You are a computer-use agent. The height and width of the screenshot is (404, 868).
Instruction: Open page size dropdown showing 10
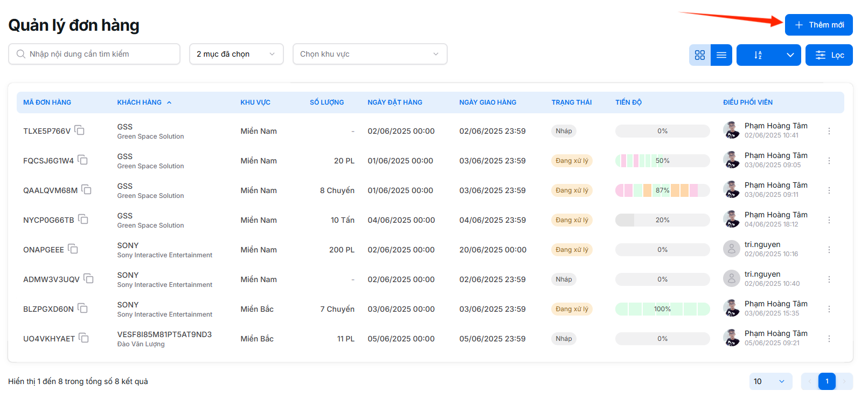click(770, 381)
